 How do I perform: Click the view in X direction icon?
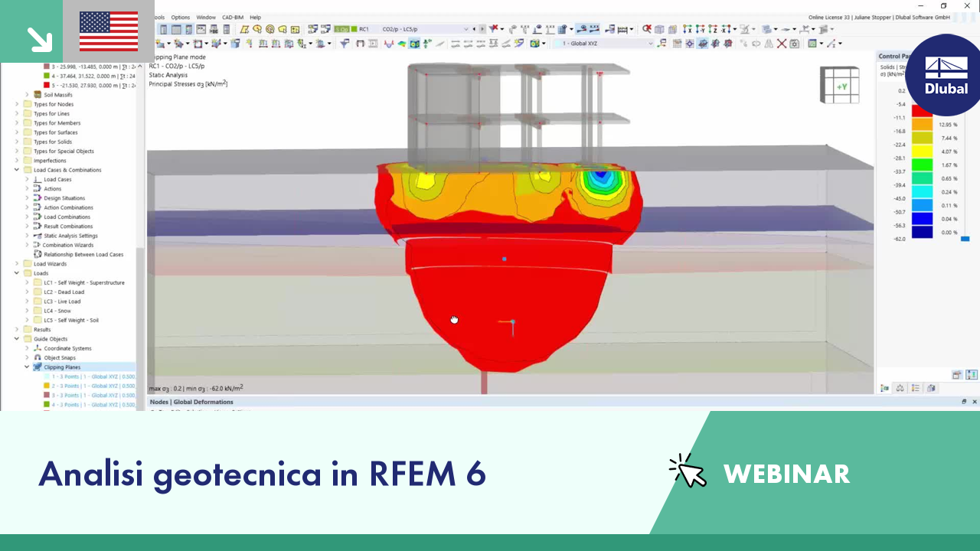coord(688,29)
